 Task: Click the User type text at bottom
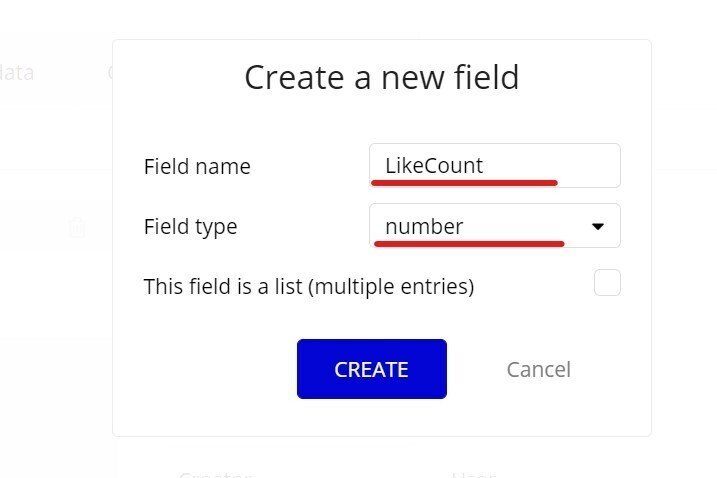(x=473, y=474)
